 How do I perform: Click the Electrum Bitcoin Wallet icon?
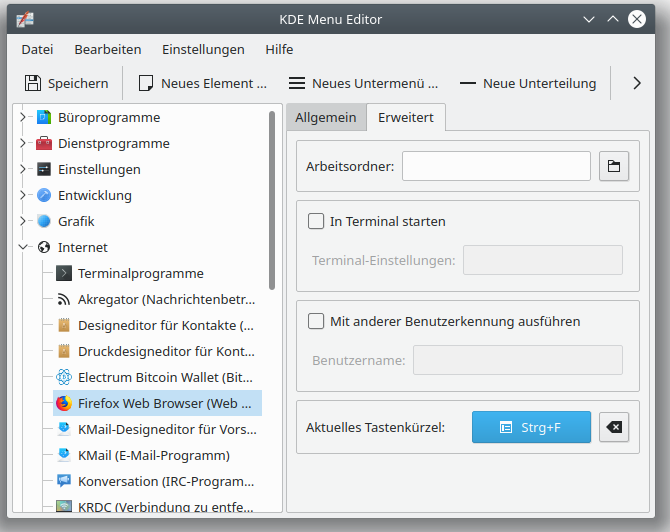pyautogui.click(x=64, y=377)
